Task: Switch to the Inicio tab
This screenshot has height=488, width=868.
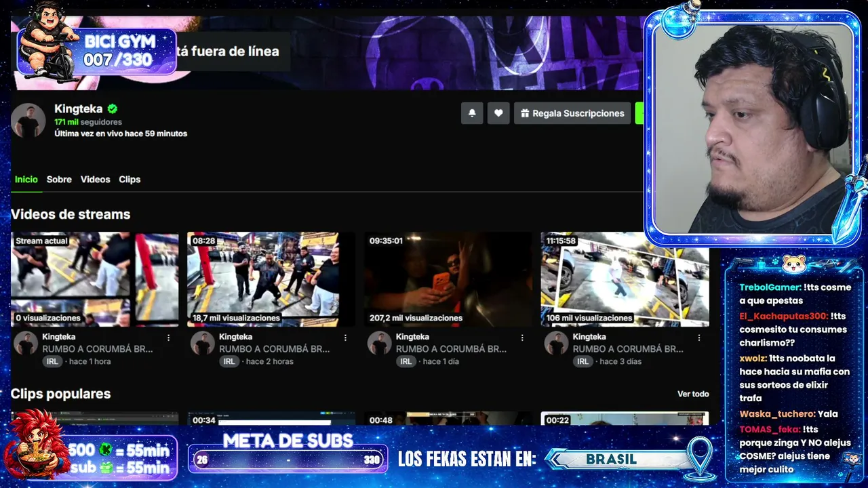Action: point(26,180)
